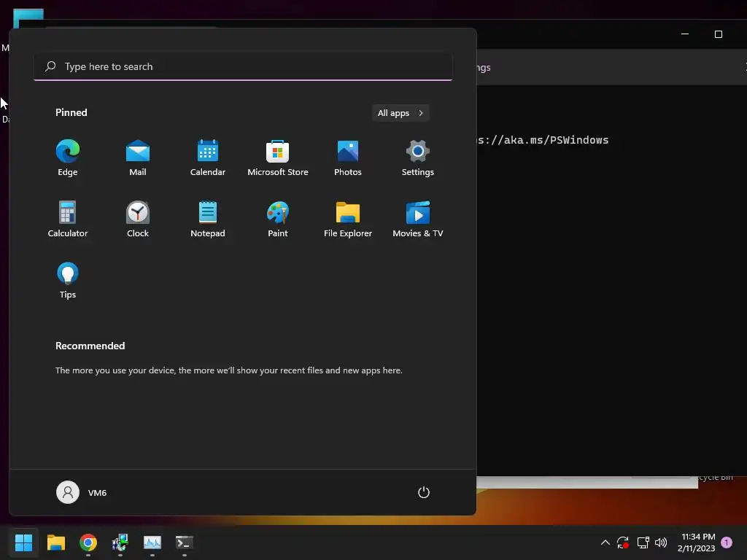
Task: Open the power options button
Action: point(424,492)
